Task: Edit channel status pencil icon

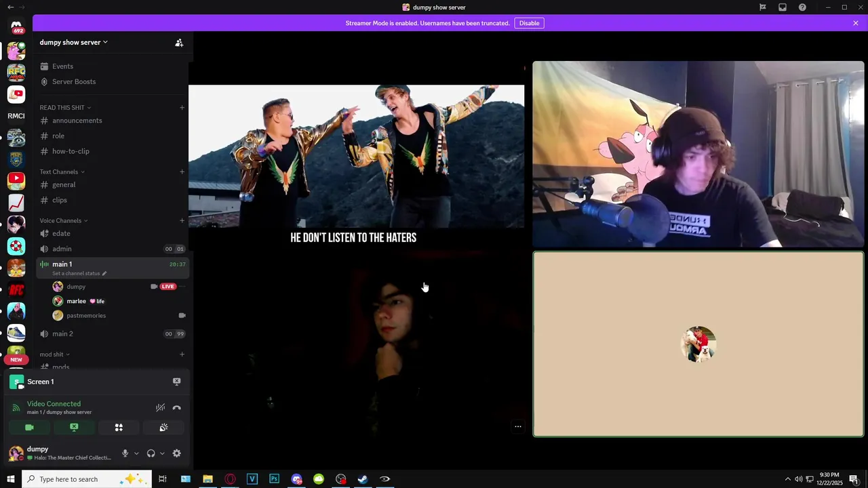Action: pyautogui.click(x=104, y=273)
